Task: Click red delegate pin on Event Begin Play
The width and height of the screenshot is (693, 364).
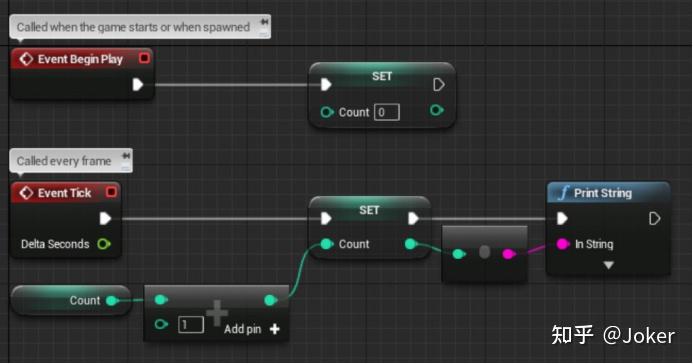Action: pyautogui.click(x=144, y=58)
